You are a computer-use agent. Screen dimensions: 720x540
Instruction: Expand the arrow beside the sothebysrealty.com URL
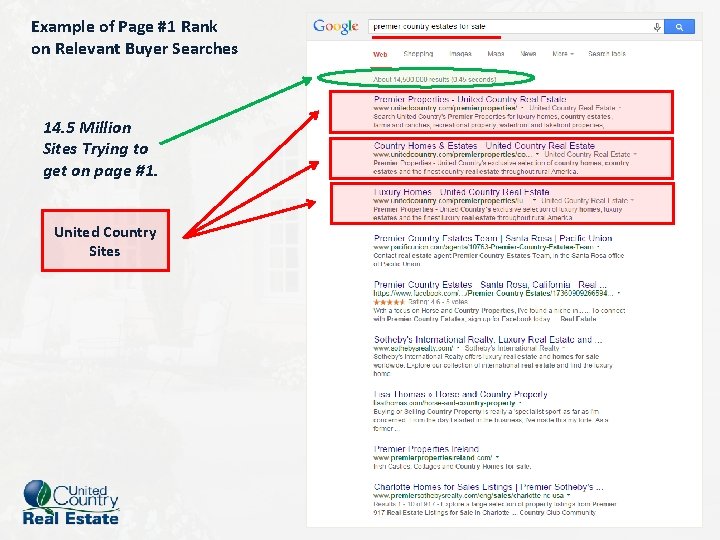point(458,349)
